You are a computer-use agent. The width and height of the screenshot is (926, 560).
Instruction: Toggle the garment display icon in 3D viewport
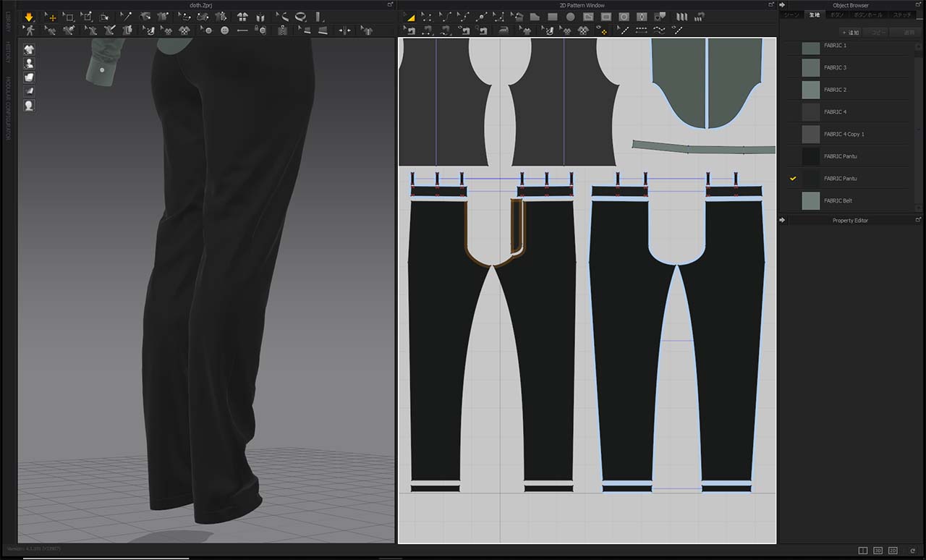click(x=29, y=50)
